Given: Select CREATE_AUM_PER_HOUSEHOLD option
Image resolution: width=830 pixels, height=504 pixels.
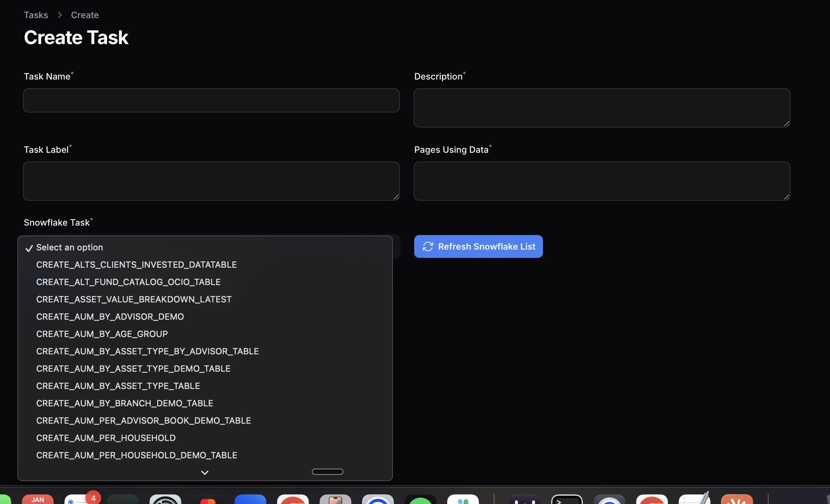Looking at the screenshot, I should (106, 438).
